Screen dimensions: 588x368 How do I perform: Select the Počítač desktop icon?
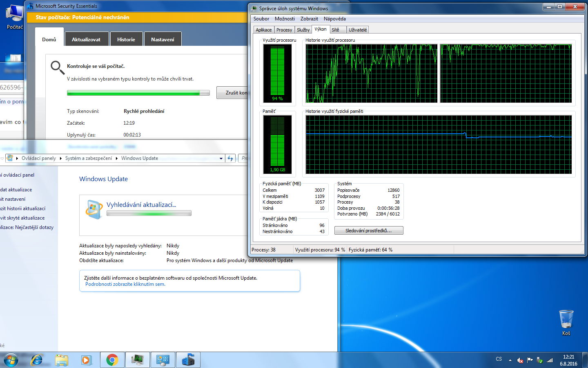click(x=15, y=17)
